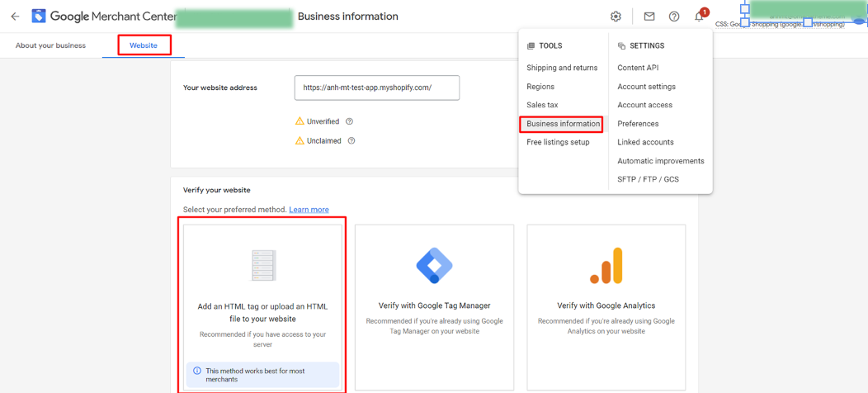868x393 pixels.
Task: Open Shipping and returns menu item
Action: click(562, 68)
